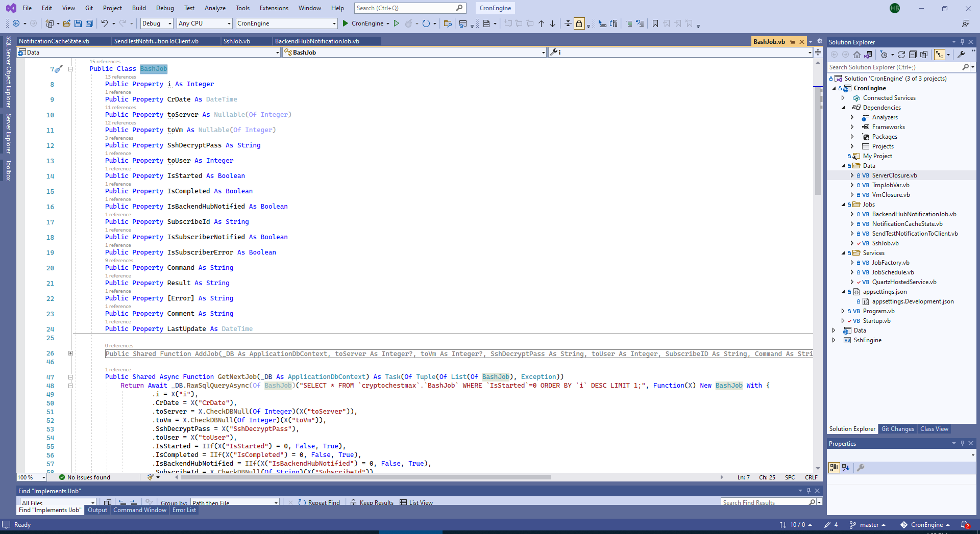The width and height of the screenshot is (980, 534).
Task: Click the move up arrow toolbar icon
Action: coord(541,23)
